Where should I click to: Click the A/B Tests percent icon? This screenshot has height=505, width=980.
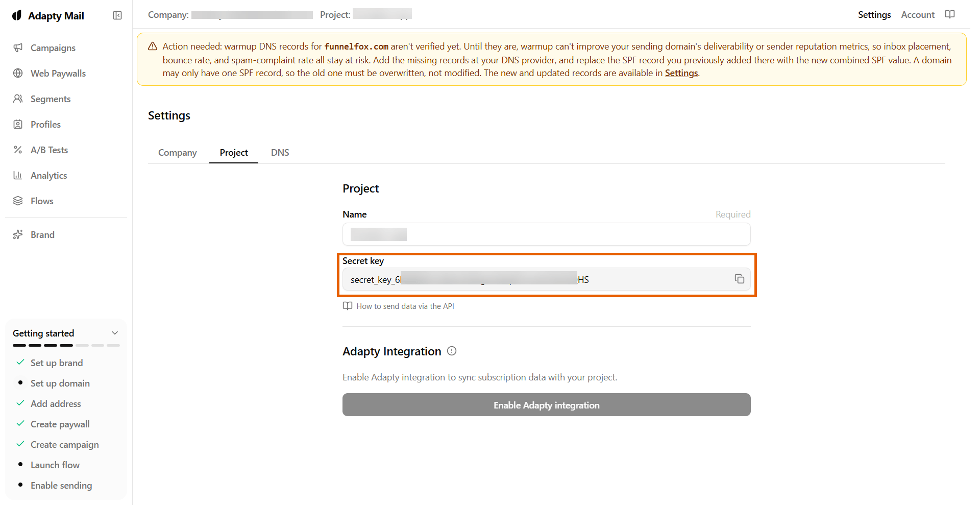[x=18, y=150]
